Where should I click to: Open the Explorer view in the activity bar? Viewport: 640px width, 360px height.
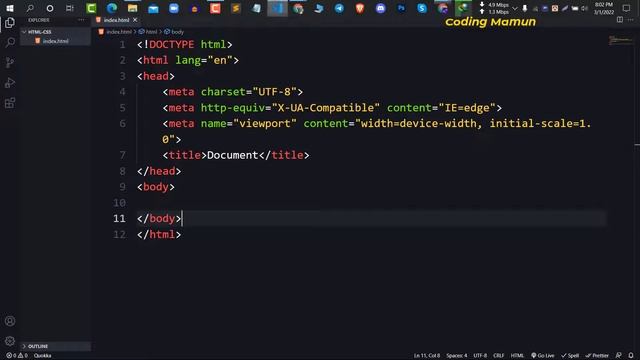tap(10, 23)
